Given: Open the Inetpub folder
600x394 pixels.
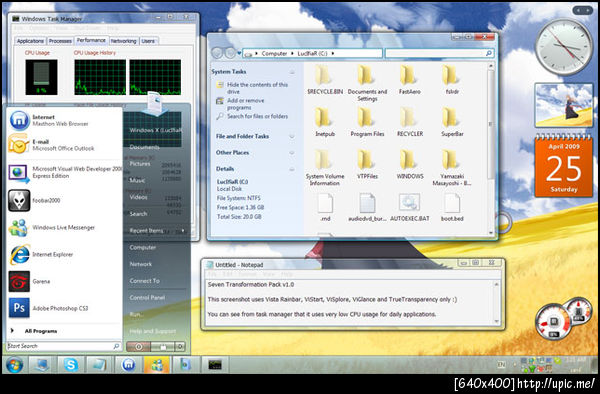Looking at the screenshot, I should pyautogui.click(x=324, y=122).
